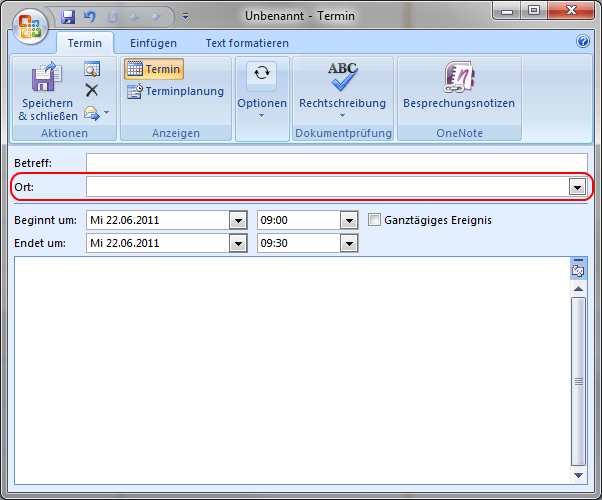Enable Ganztägiges Ereignis checkbox
This screenshot has height=500, width=602.
pyautogui.click(x=375, y=220)
